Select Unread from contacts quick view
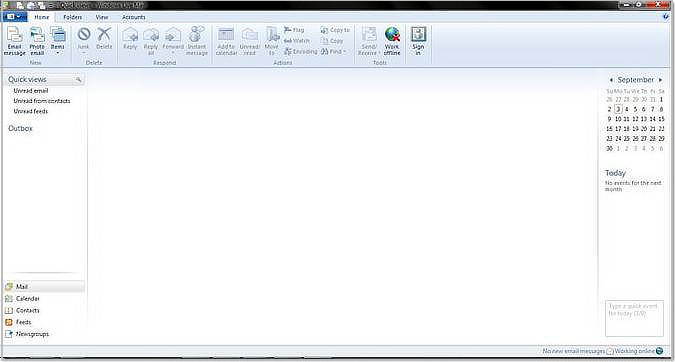 pyautogui.click(x=42, y=101)
